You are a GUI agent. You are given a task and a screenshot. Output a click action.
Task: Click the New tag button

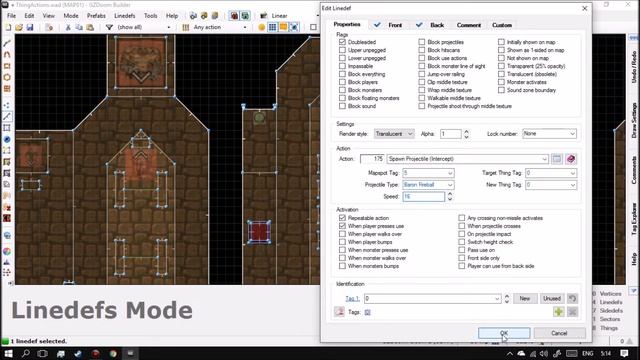tap(524, 298)
